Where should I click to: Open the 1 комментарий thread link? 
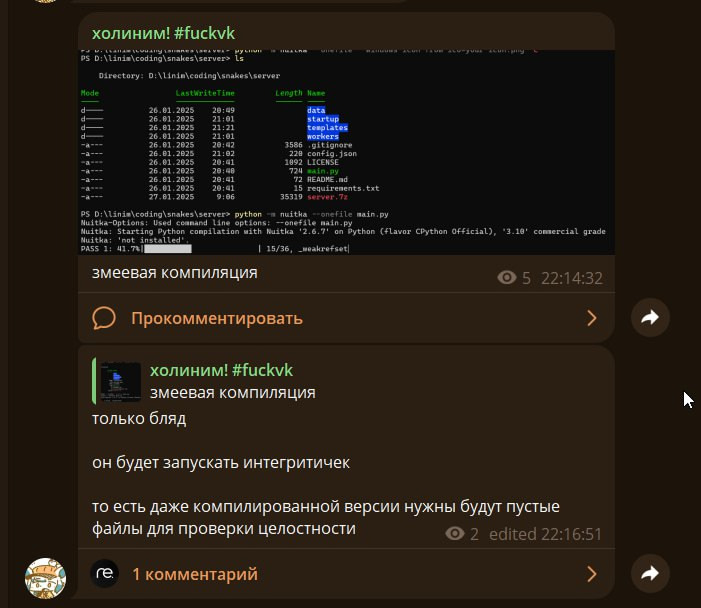coord(194,574)
